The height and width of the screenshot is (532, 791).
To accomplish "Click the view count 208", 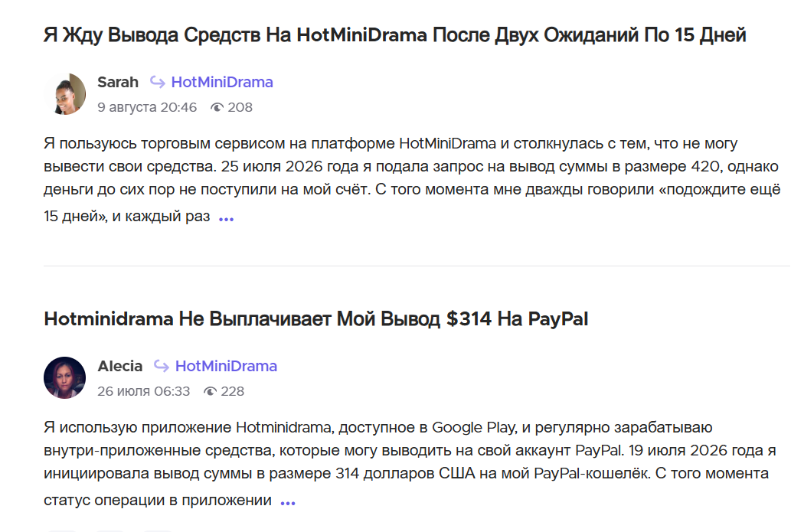I will tap(240, 107).
